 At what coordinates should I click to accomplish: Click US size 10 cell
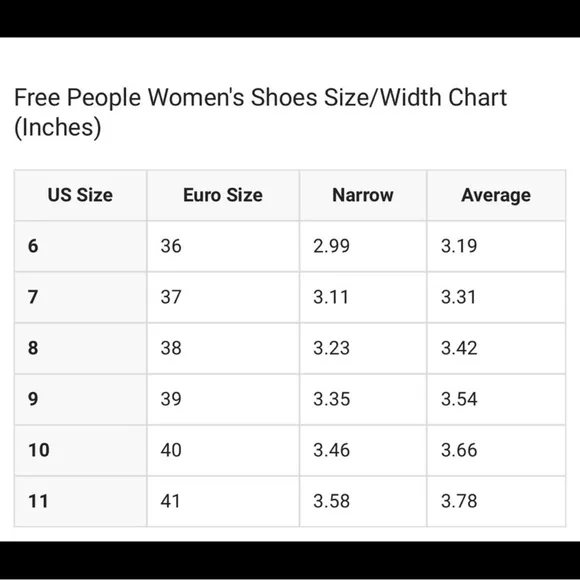(x=80, y=451)
